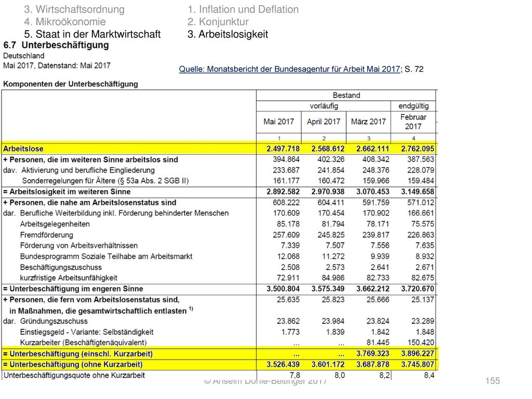Select row 'Einstiegsgeld - Variante: Selbständigkeit'
This screenshot has width=532, height=399.
87,332
